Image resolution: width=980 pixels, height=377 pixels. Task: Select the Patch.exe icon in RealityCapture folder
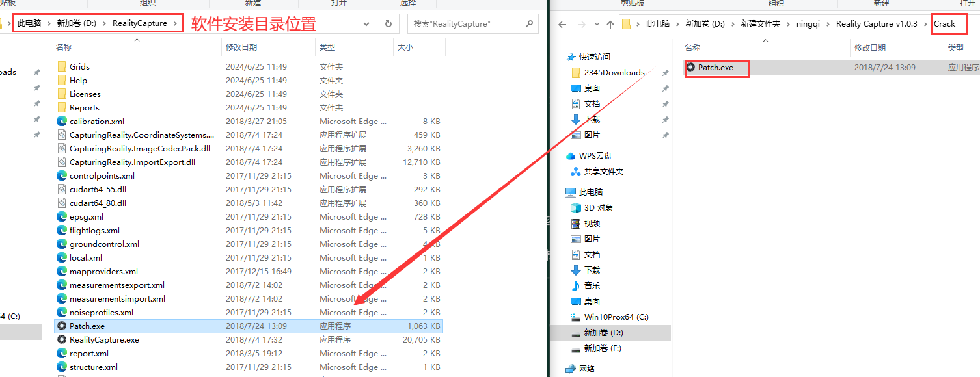coord(62,326)
